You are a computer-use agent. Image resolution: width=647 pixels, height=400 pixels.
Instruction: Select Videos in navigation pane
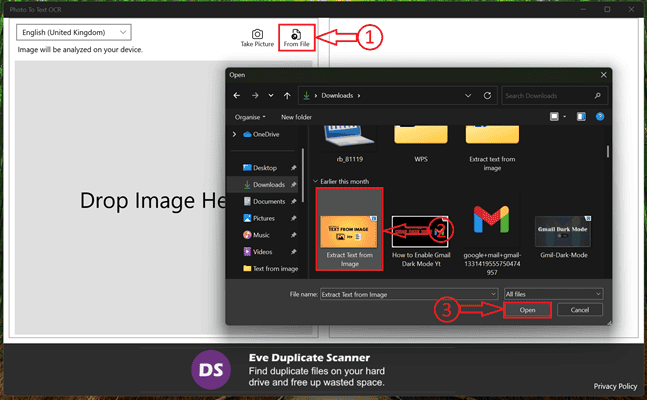point(258,252)
